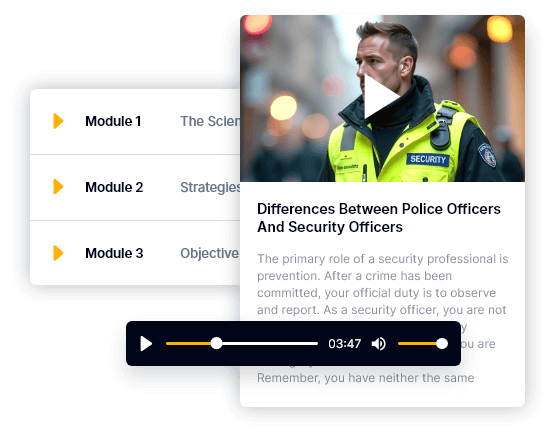Select the Module 2 label
The image size is (555, 437).
point(114,187)
